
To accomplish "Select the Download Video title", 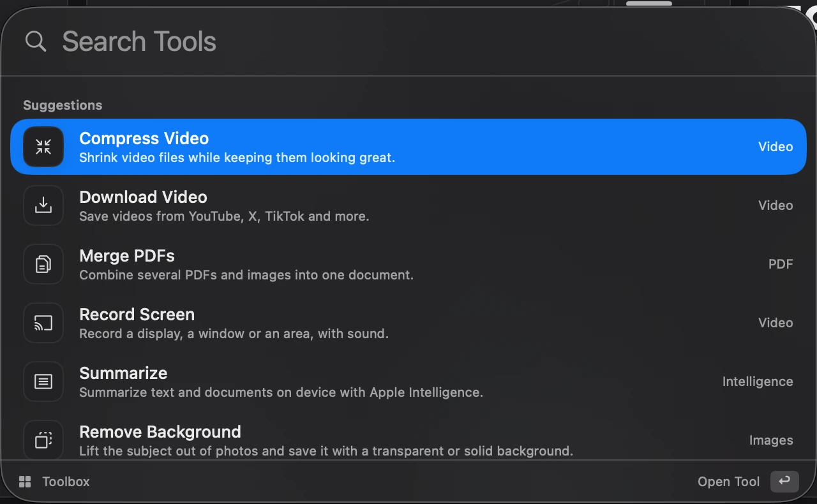I will tap(144, 197).
